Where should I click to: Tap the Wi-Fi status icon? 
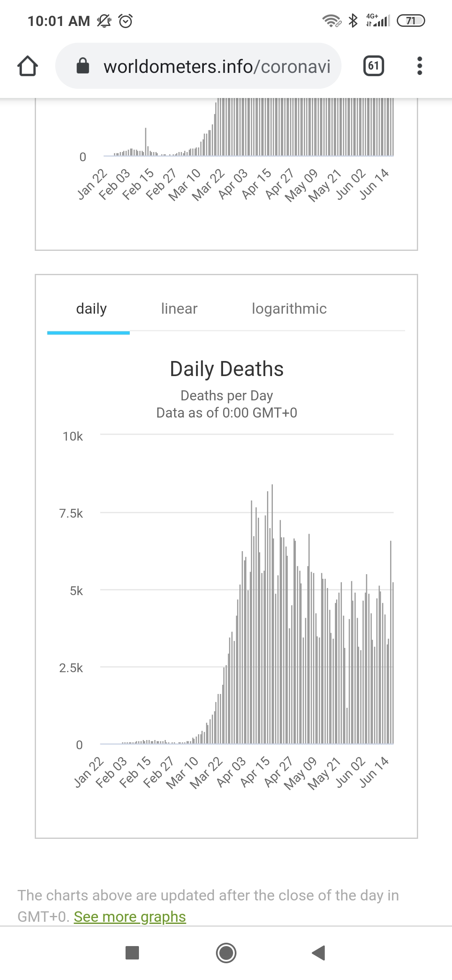[331, 21]
